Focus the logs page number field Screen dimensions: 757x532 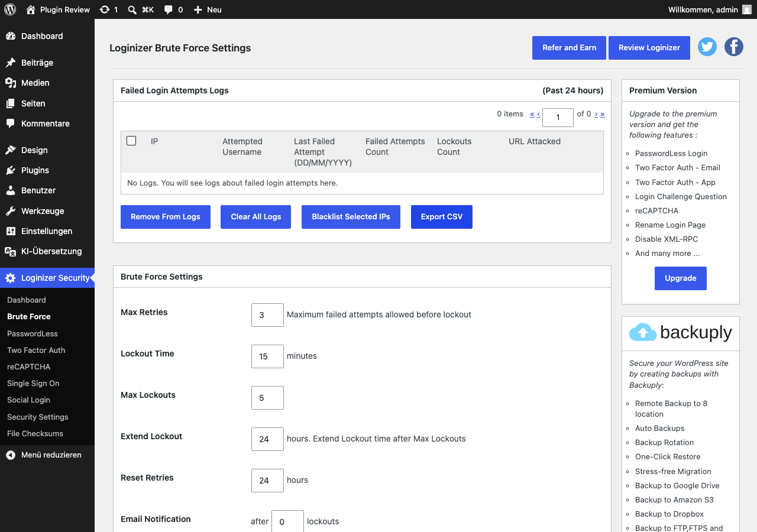[x=558, y=118]
